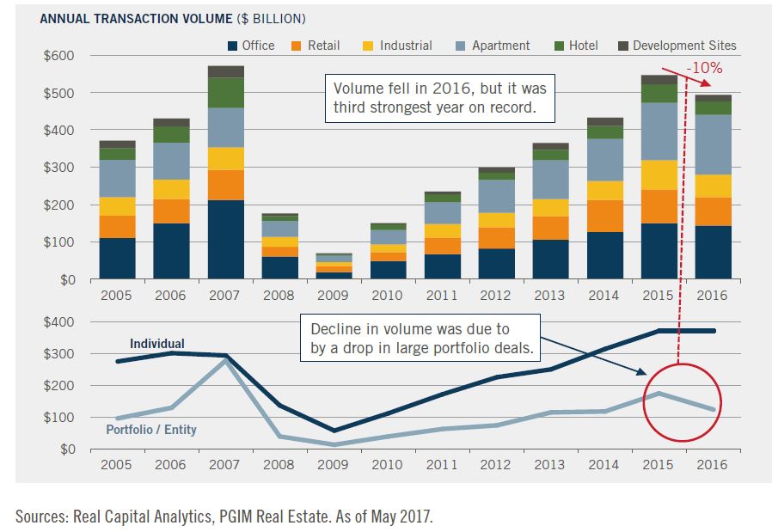Click the 2011 bar's Retail segment
Screen dimensions: 772x532
(443, 246)
